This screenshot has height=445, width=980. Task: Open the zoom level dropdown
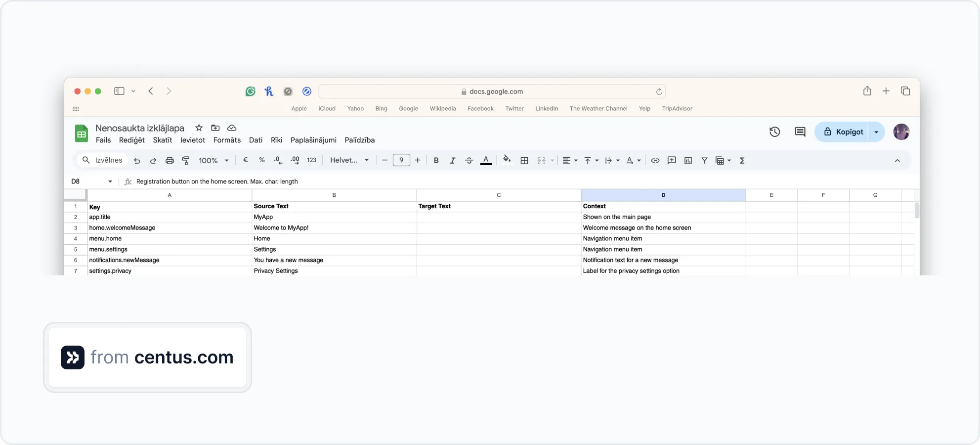pos(213,160)
